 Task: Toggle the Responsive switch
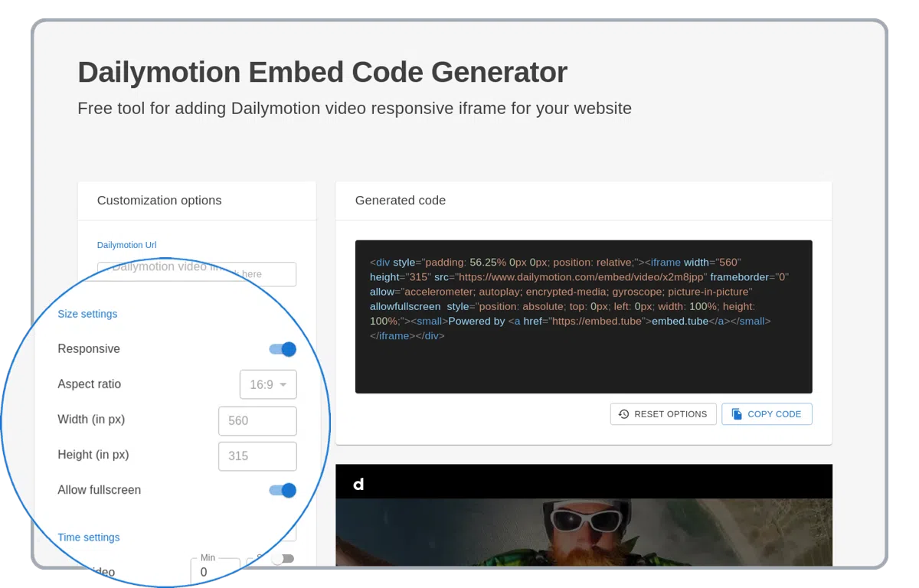tap(283, 349)
